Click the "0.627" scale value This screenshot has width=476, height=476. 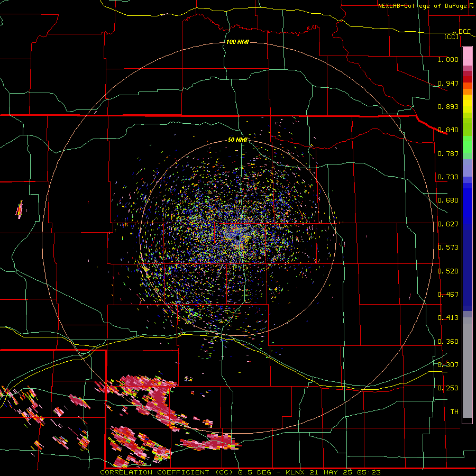point(448,224)
